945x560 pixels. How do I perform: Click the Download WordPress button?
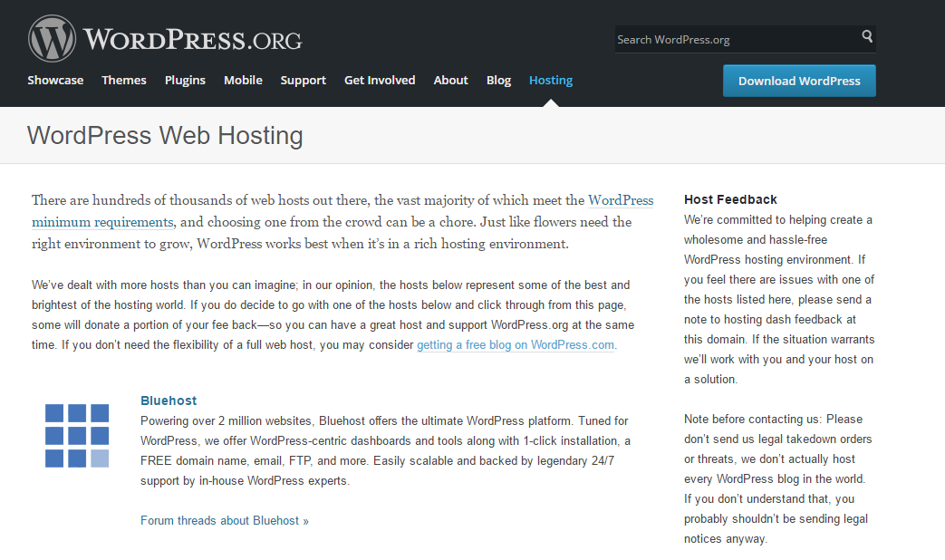pyautogui.click(x=799, y=81)
